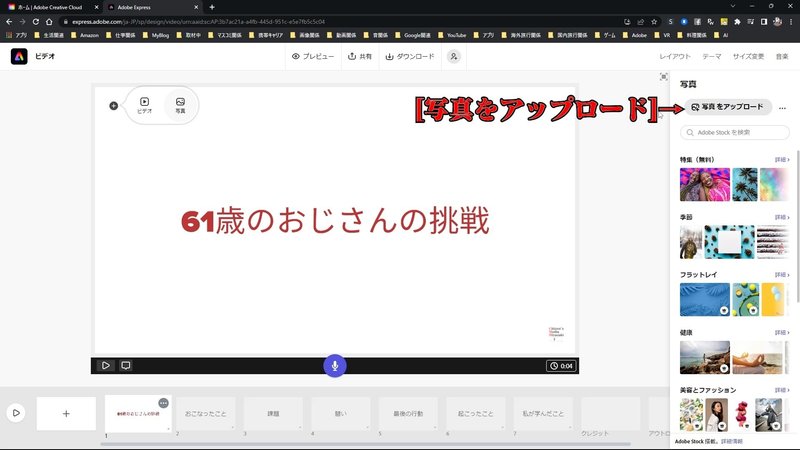This screenshot has width=800, height=450.
Task: Open the 0:04 slide duration control
Action: 561,366
